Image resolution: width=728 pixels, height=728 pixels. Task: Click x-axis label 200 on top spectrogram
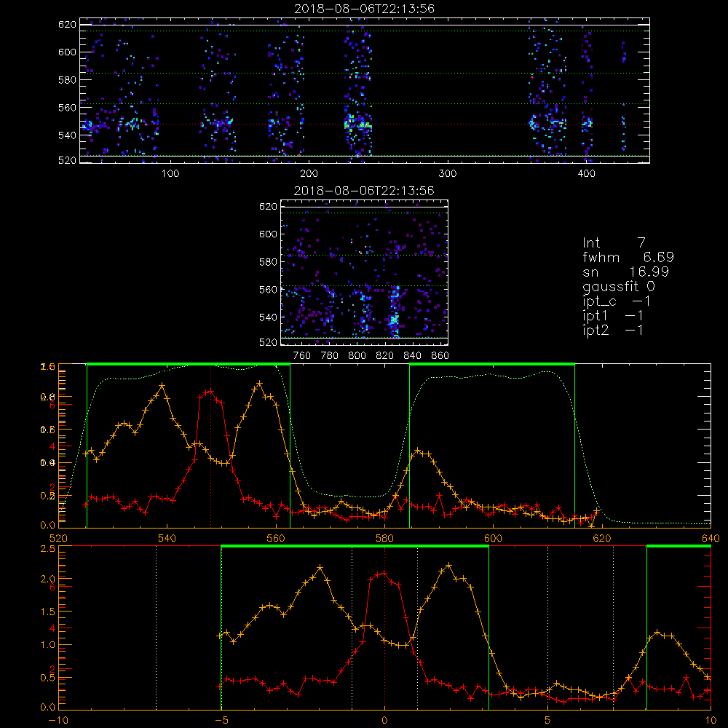[x=309, y=174]
